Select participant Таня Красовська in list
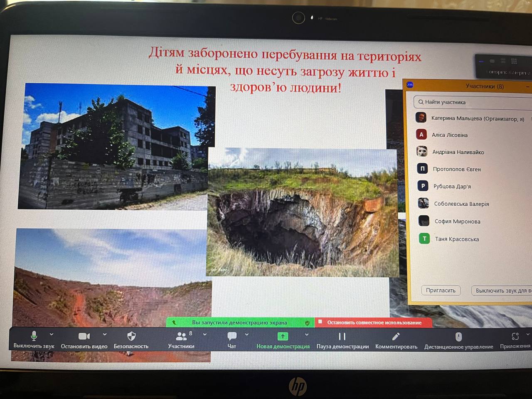The width and height of the screenshot is (532, 399). coord(456,239)
